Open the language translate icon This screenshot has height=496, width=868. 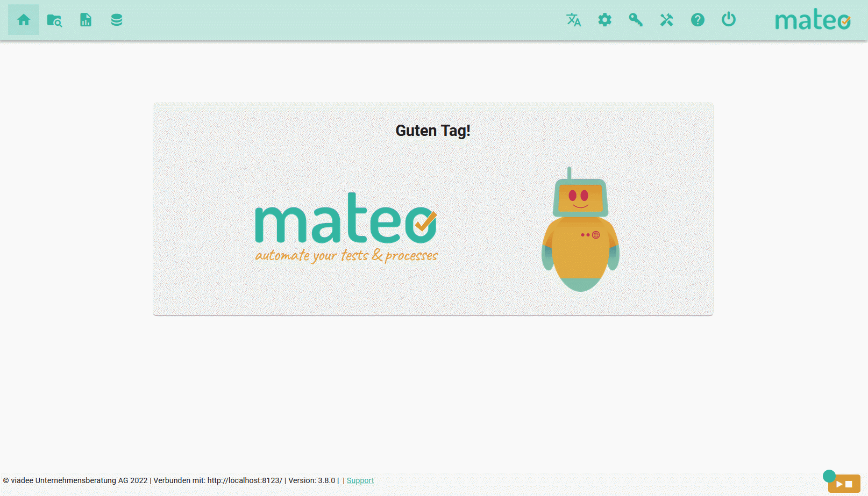[574, 20]
